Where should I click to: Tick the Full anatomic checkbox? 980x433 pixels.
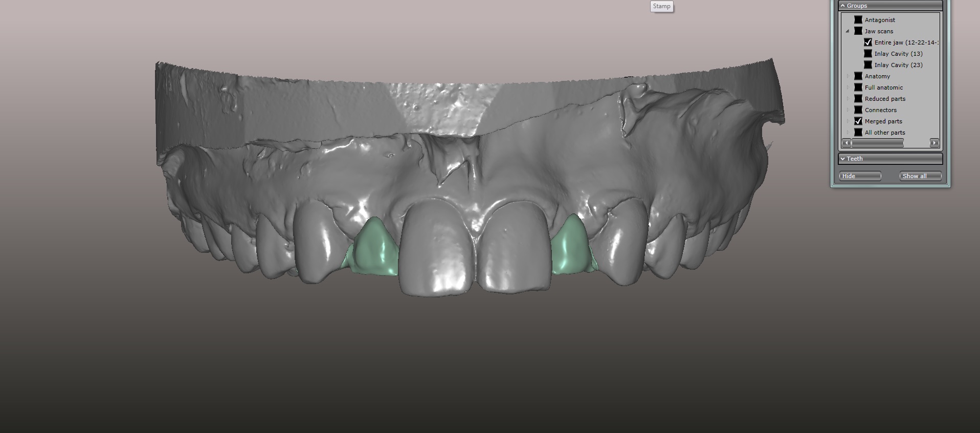pyautogui.click(x=858, y=88)
